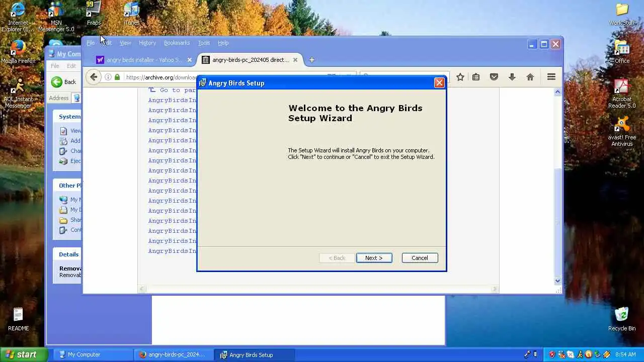Close the Yahoo search tab
The width and height of the screenshot is (644, 362).
click(190, 60)
